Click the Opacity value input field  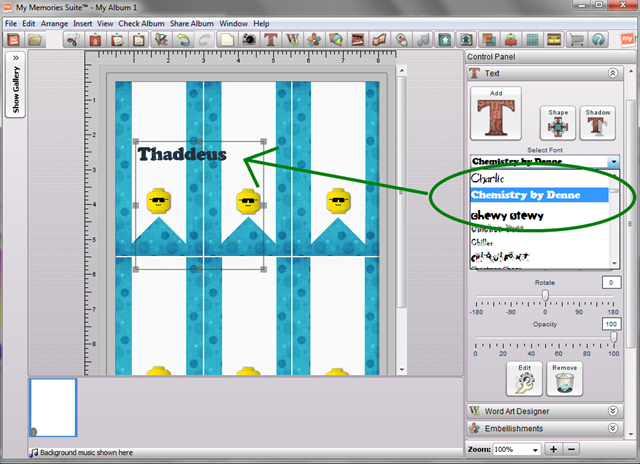[x=611, y=324]
